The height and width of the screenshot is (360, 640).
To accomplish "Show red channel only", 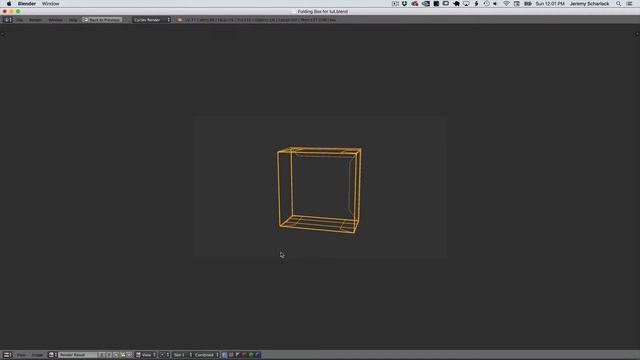I will 244,355.
